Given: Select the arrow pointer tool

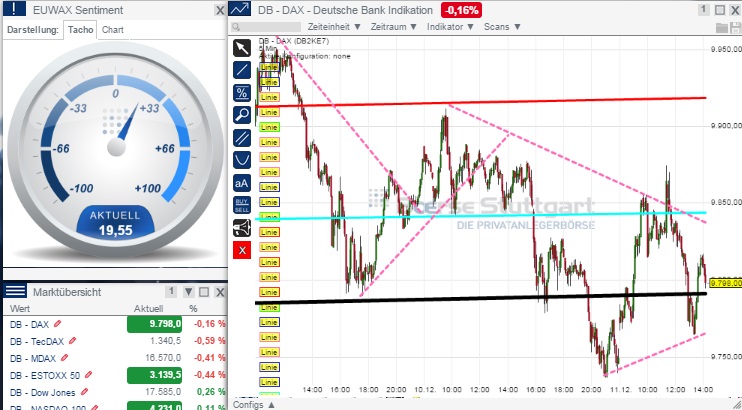Looking at the screenshot, I should (242, 48).
